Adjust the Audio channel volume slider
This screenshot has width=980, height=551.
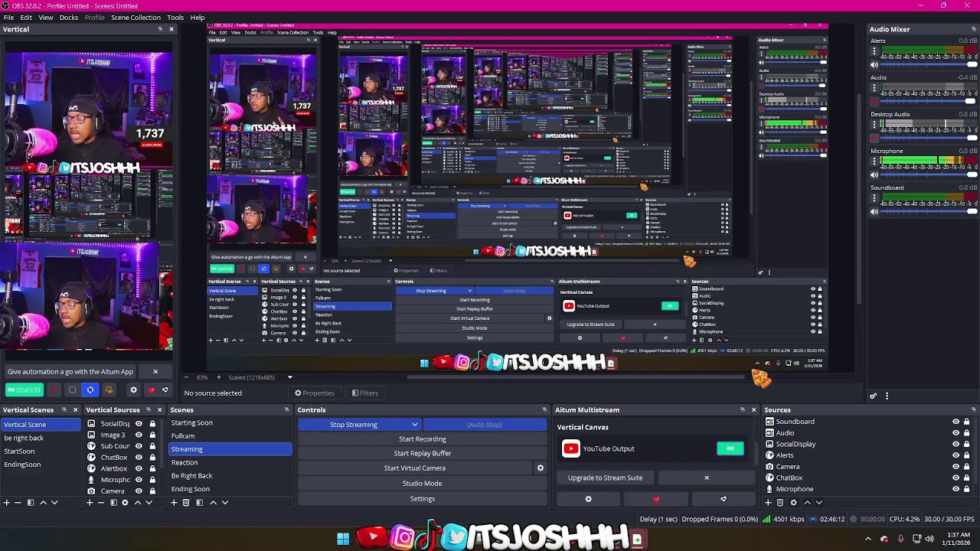929,102
